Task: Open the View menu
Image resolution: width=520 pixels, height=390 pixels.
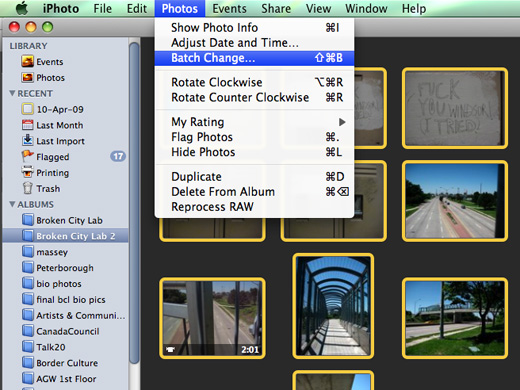Action: point(318,8)
